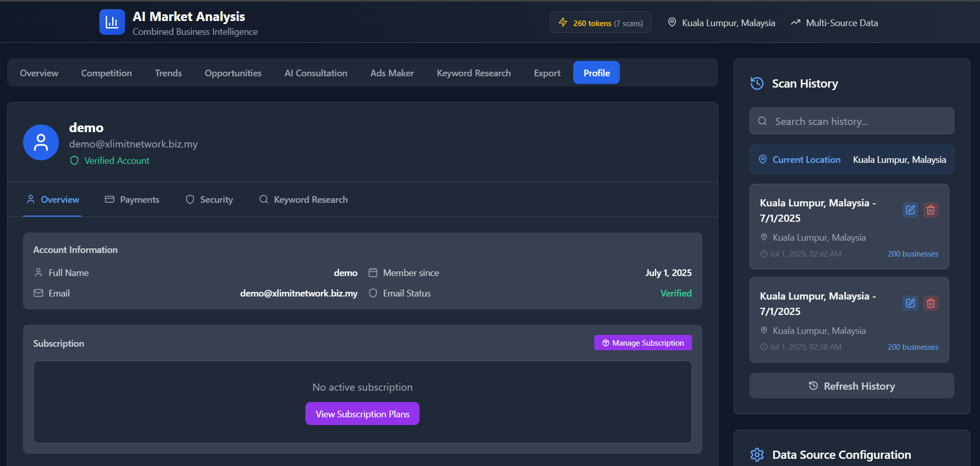Click the Scan History clock icon
This screenshot has width=980, height=466.
click(x=757, y=83)
